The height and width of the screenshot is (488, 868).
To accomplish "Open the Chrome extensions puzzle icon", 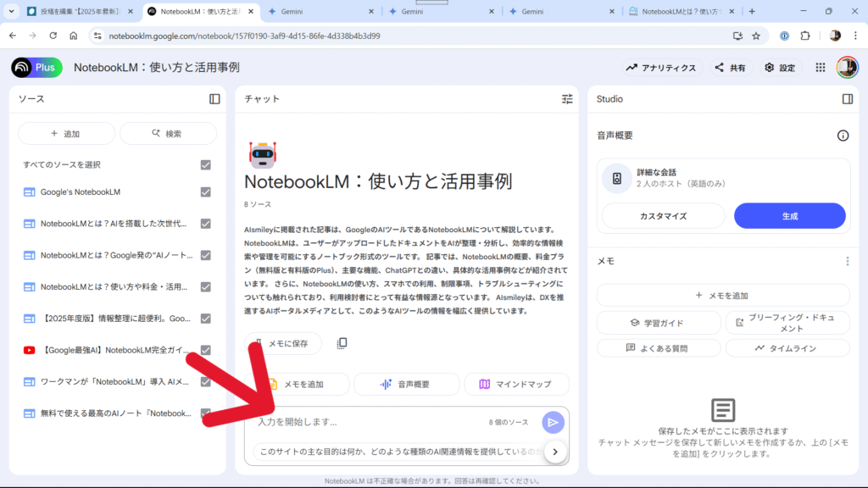I will pyautogui.click(x=805, y=36).
